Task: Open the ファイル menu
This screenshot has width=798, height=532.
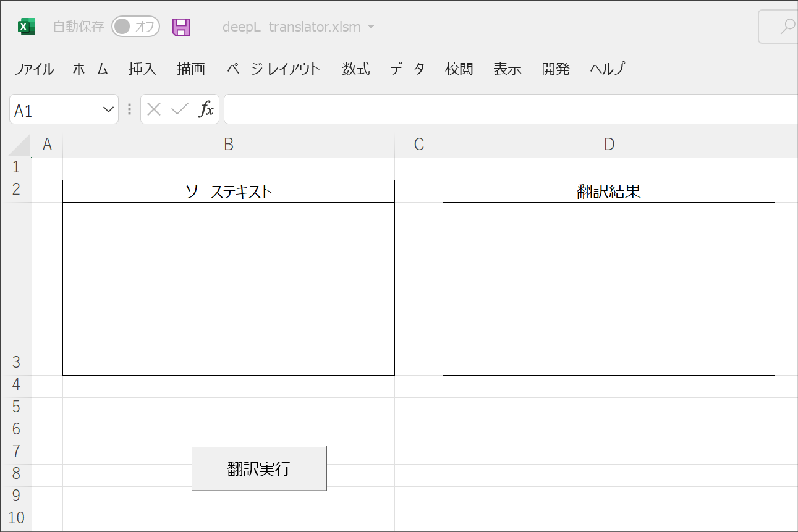Action: [33, 69]
